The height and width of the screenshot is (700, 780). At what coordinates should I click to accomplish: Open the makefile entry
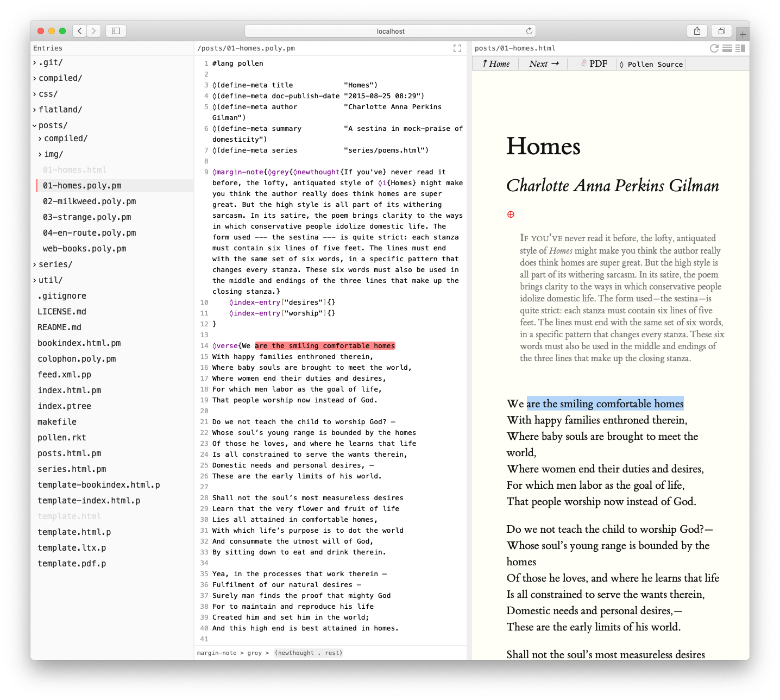tap(57, 422)
